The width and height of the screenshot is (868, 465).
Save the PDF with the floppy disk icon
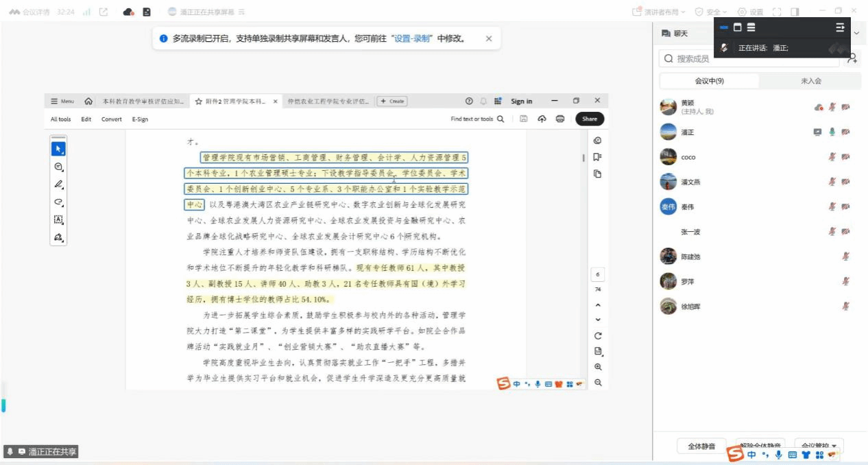click(524, 119)
